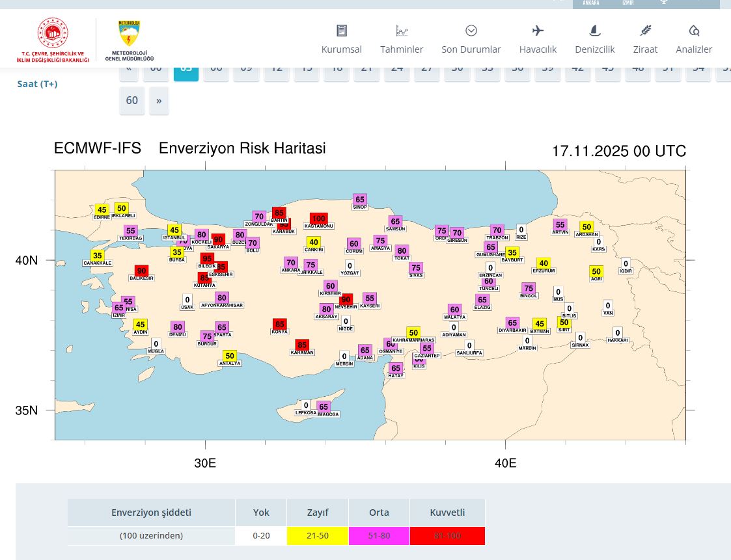This screenshot has width=731, height=560.
Task: Switch to the IZMIR tab
Action: (x=627, y=2)
